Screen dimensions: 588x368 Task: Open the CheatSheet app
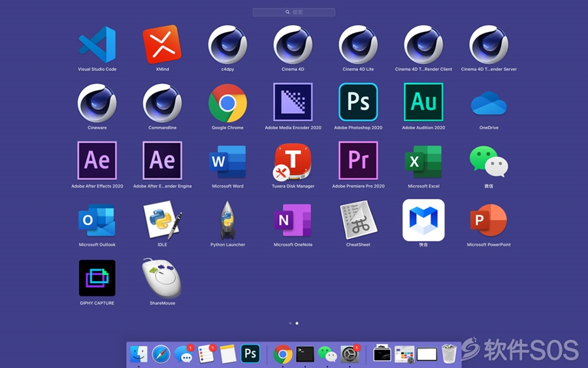point(358,220)
